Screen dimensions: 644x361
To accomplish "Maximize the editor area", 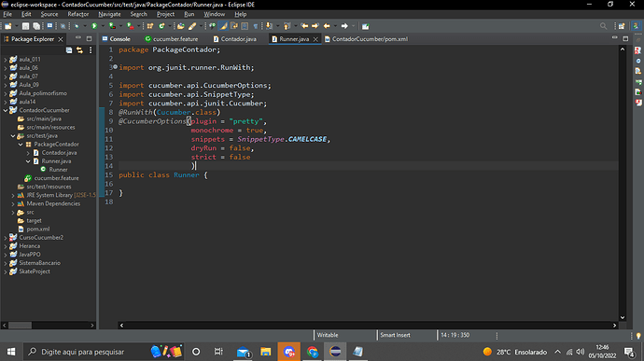I will click(625, 38).
